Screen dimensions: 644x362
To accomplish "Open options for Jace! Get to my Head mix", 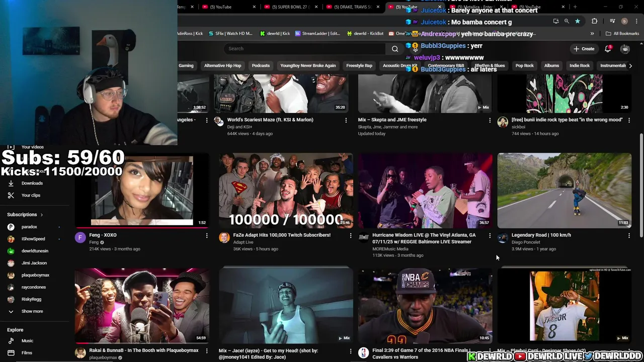I will [351, 350].
